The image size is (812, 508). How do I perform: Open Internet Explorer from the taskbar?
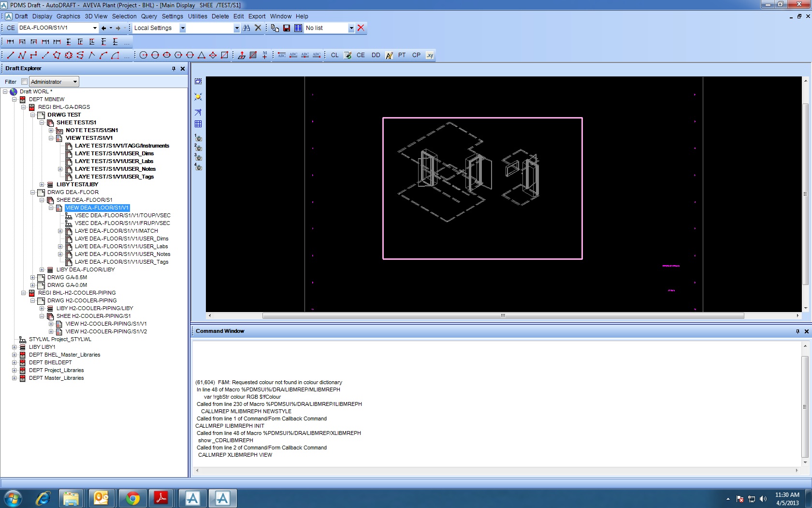(x=43, y=498)
